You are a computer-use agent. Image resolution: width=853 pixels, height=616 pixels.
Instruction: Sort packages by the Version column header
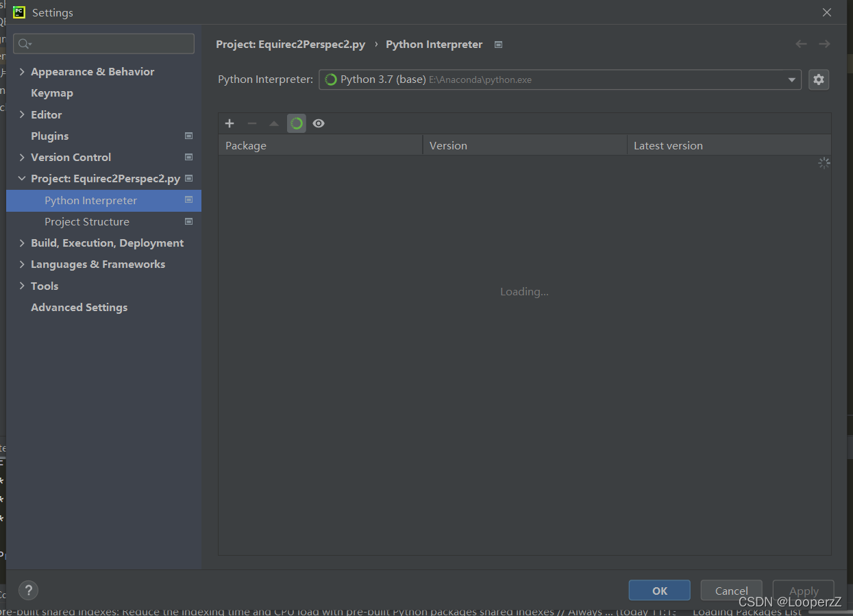pyautogui.click(x=525, y=145)
